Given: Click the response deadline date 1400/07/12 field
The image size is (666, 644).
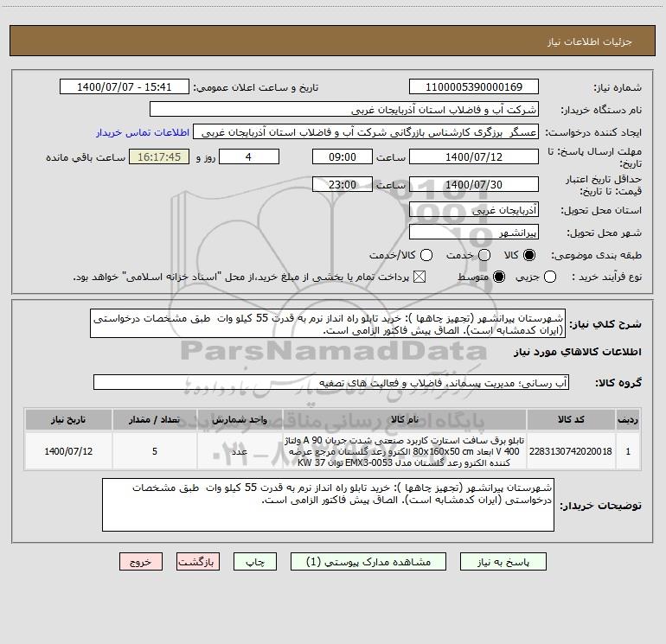Looking at the screenshot, I should [474, 156].
